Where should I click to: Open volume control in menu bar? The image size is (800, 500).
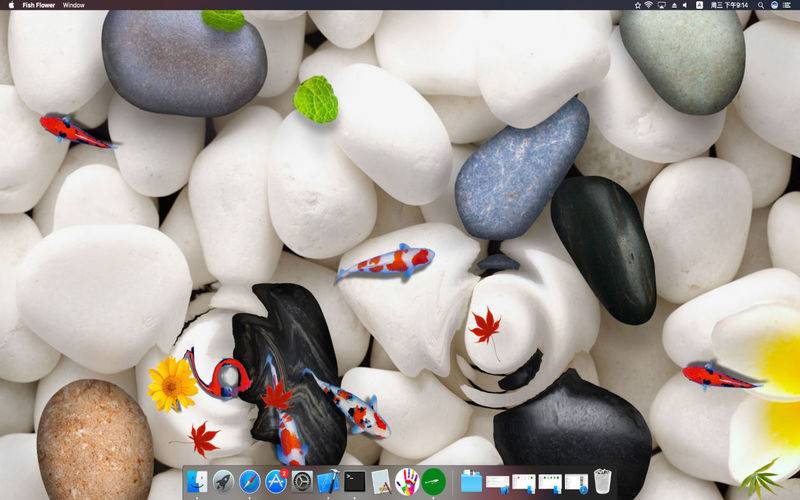tap(686, 5)
